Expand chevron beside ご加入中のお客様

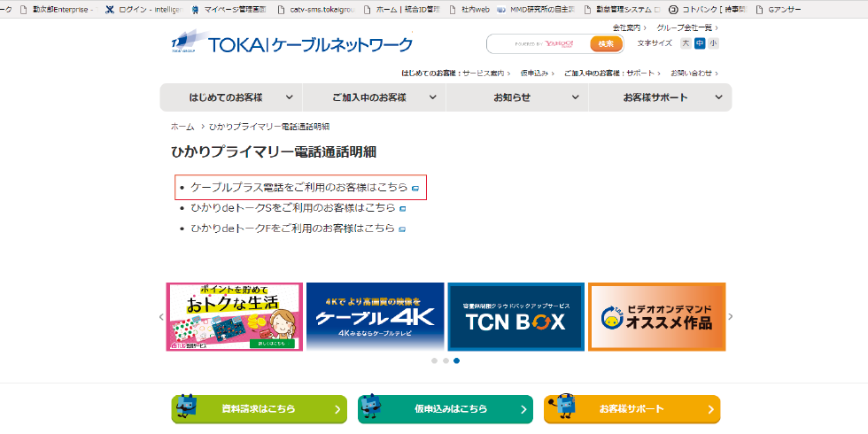coord(433,97)
